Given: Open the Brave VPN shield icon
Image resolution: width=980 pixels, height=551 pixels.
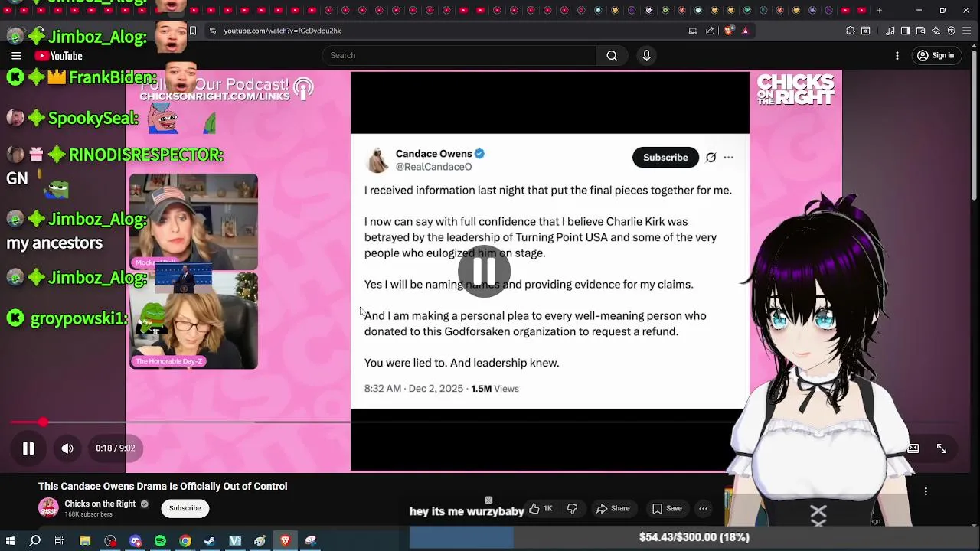Looking at the screenshot, I should pos(952,31).
